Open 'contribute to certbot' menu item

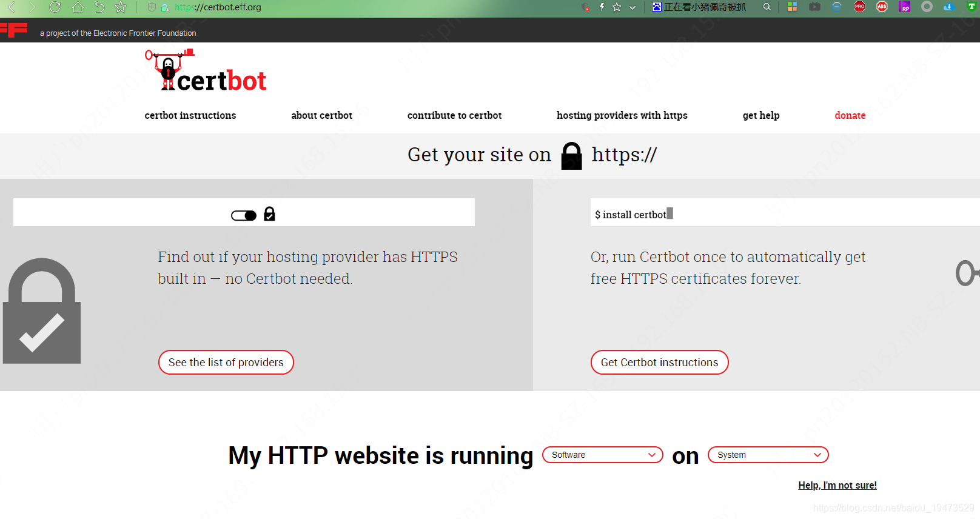(x=454, y=115)
